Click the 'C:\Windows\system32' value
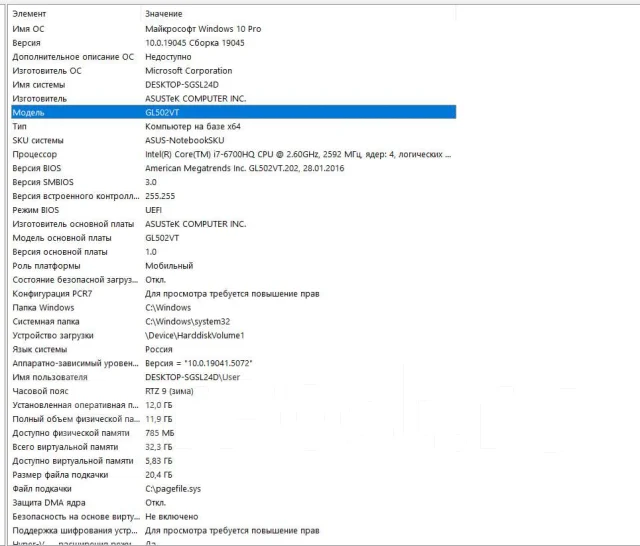Viewport: 640px width, 546px height. pos(188,322)
